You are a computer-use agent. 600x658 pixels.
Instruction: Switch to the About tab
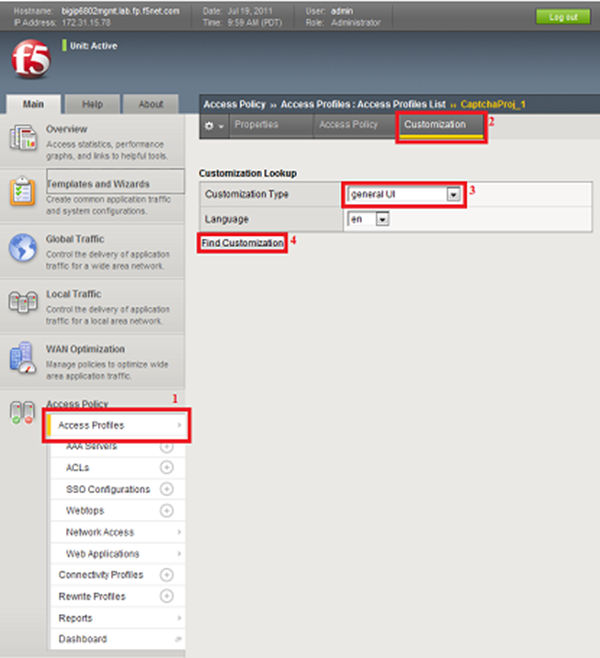(151, 104)
